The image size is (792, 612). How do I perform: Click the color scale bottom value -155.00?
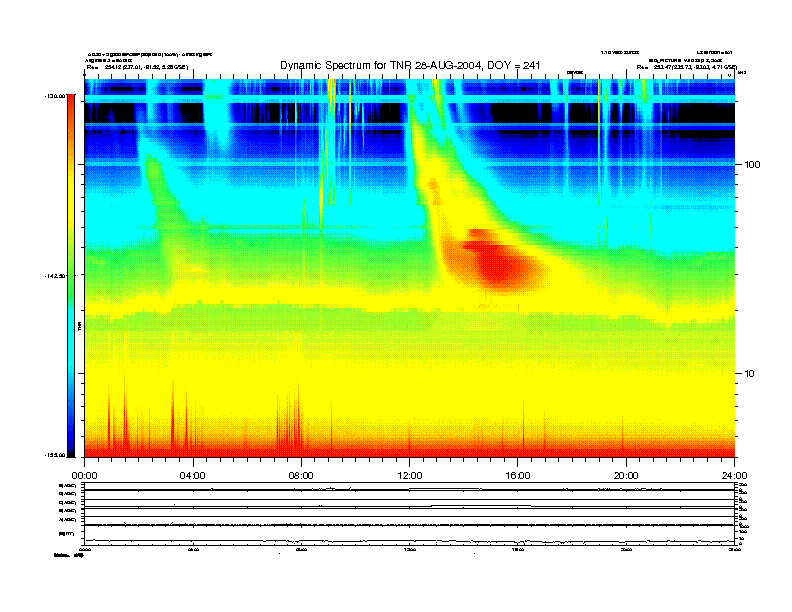(55, 455)
